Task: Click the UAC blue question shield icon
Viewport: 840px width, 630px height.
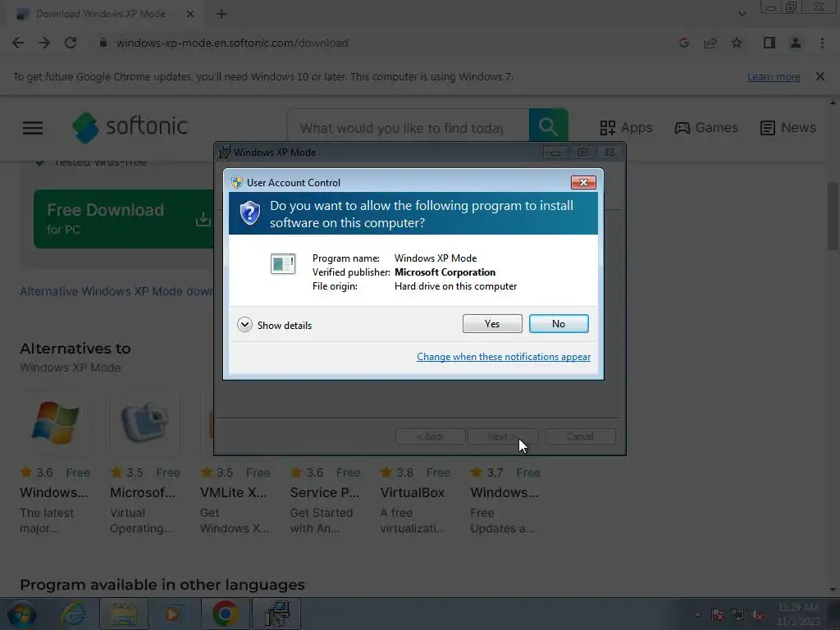Action: tap(249, 212)
